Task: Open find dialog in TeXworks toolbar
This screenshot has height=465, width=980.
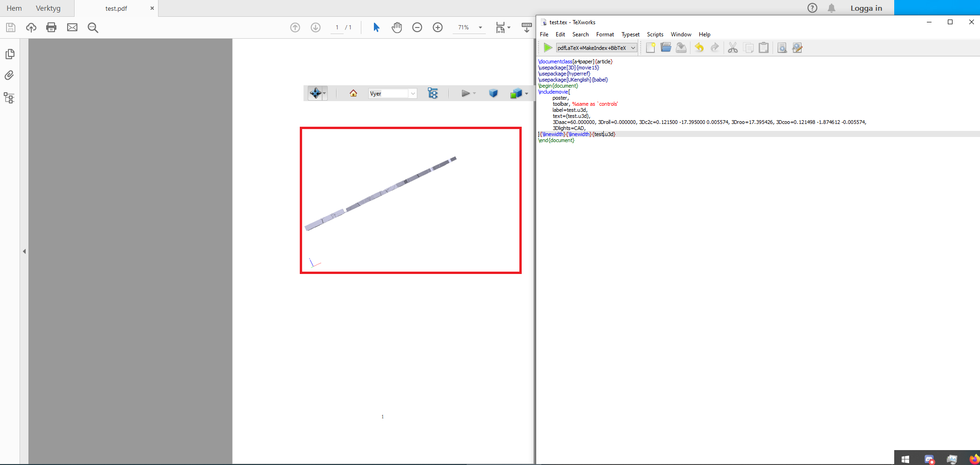Action: pyautogui.click(x=782, y=48)
